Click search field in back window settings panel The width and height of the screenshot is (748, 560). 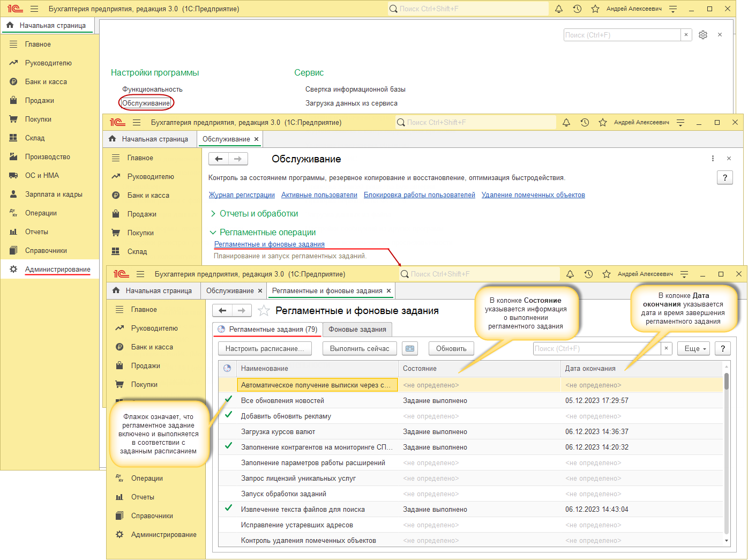pos(622,35)
